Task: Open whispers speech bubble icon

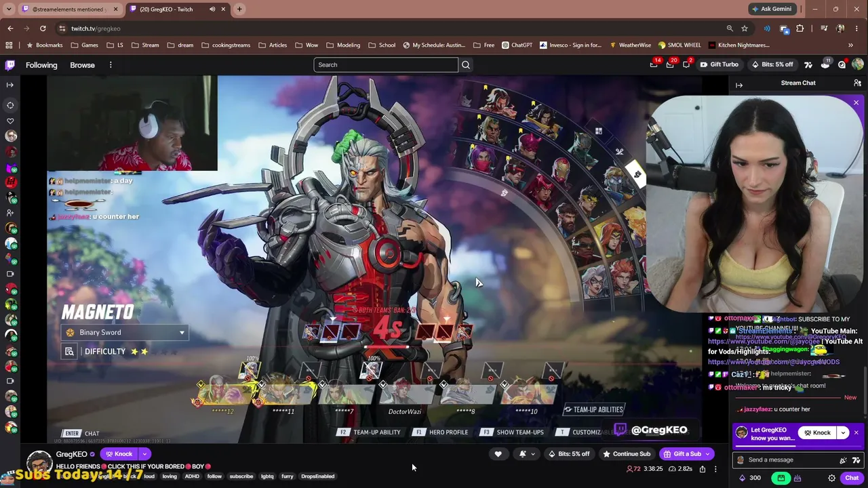Action: [686, 64]
